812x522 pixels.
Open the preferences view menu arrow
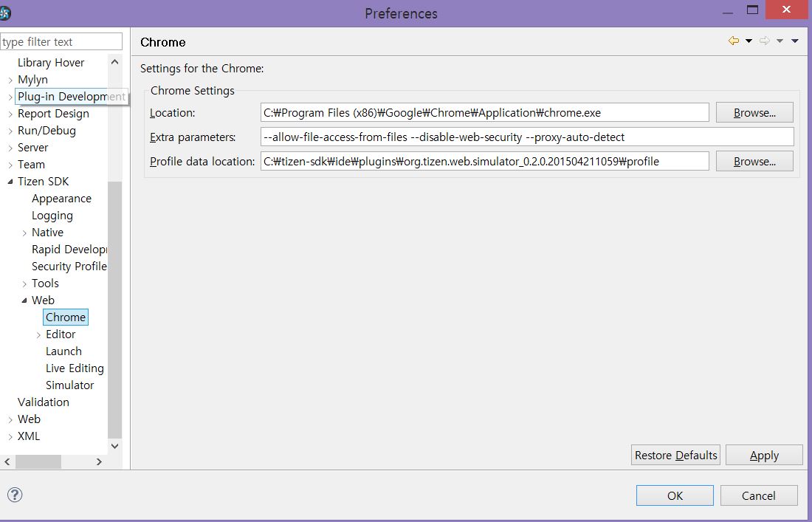coord(795,41)
